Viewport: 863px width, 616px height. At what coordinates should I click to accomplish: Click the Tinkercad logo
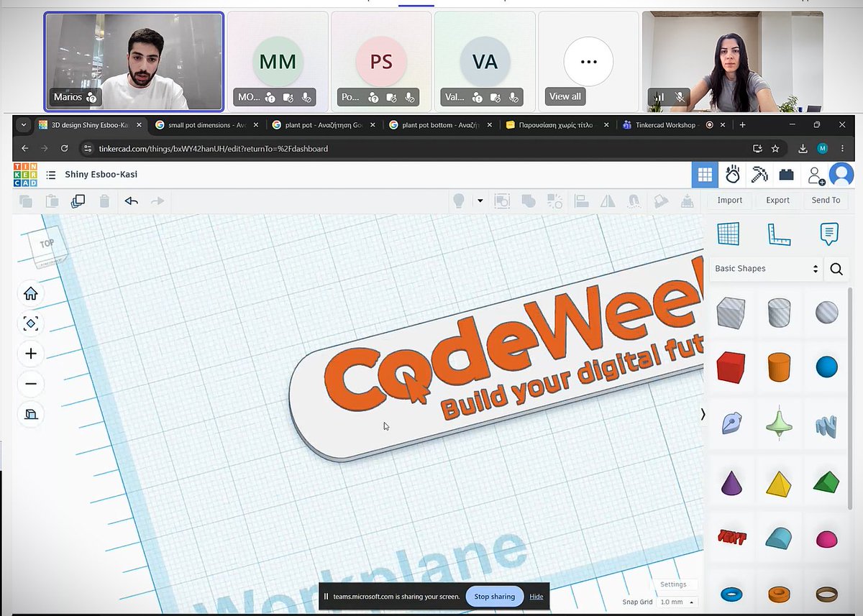tap(27, 175)
